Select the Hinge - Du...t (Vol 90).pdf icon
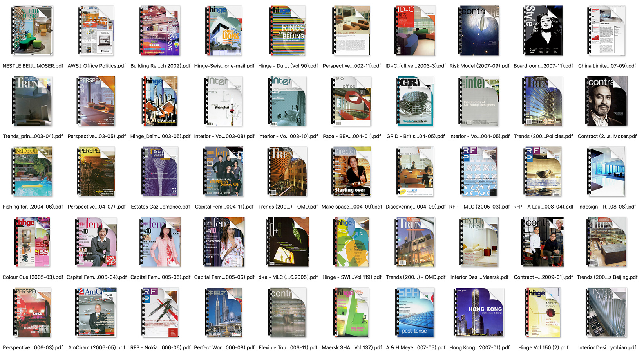Viewport: 644px width, 356px height. [x=288, y=31]
